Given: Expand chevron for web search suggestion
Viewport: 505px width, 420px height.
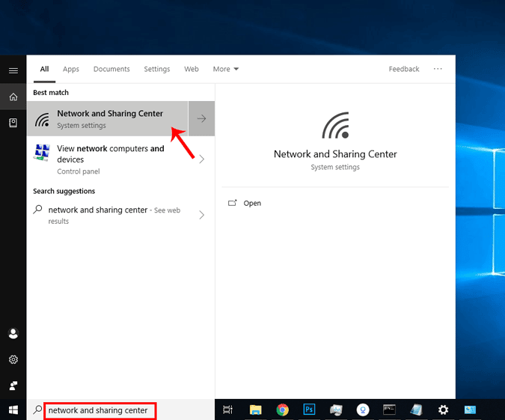Looking at the screenshot, I should tap(201, 215).
